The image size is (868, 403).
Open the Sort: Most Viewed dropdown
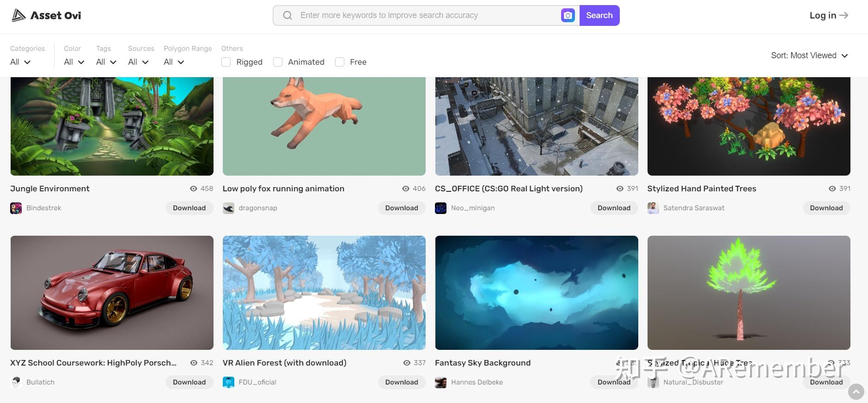coord(809,55)
